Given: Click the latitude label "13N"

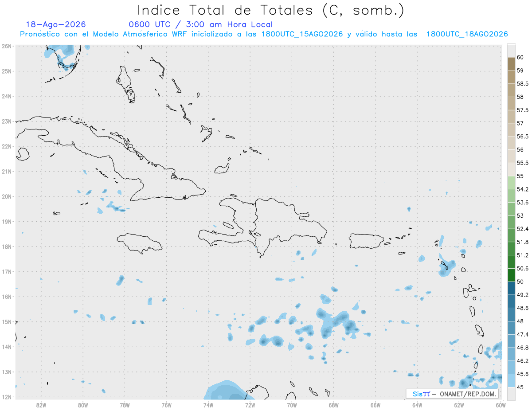Looking at the screenshot, I should pos(7,372).
